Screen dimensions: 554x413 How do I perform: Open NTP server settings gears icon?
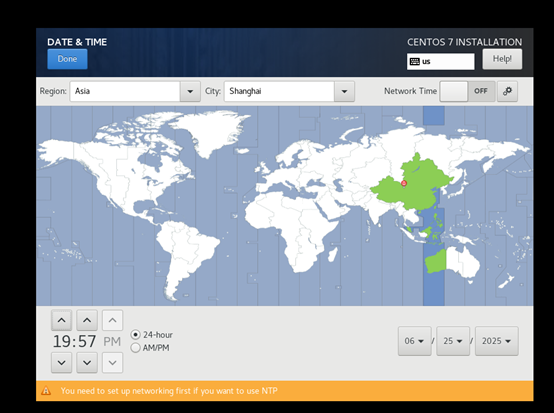(507, 92)
